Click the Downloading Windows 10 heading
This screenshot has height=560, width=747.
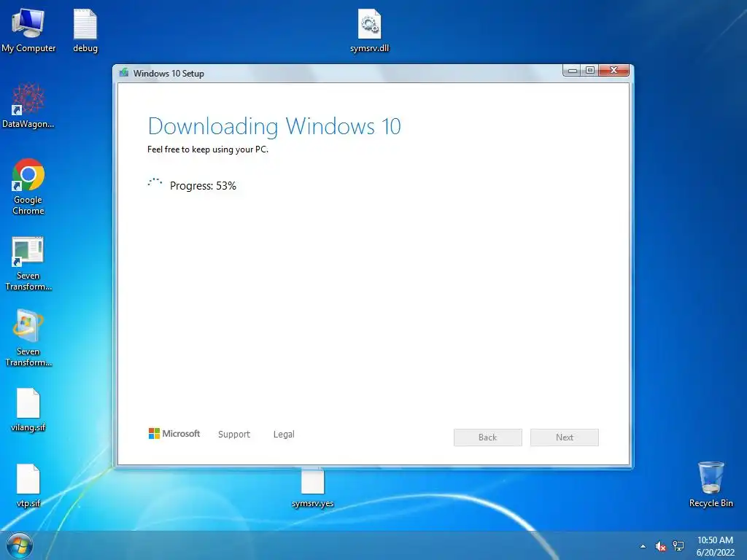(x=274, y=127)
